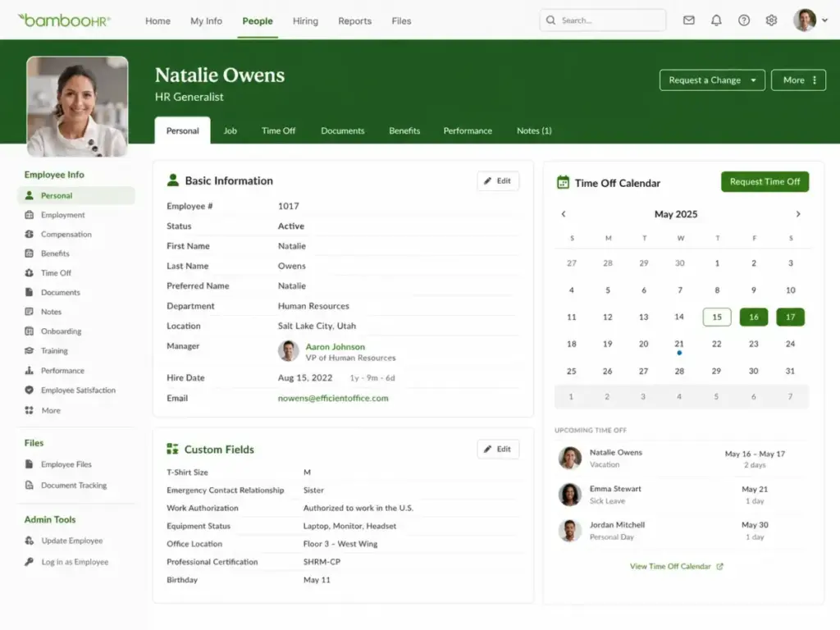Click the Log in as Employee key icon
The image size is (840, 630).
click(29, 561)
